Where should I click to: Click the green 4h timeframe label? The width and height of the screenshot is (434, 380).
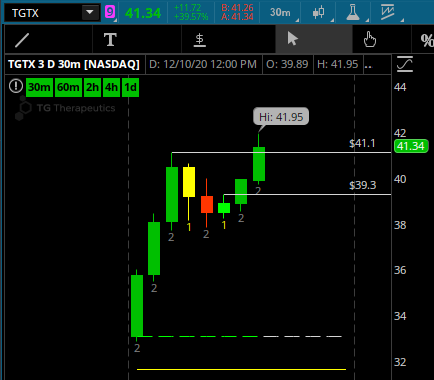(x=111, y=87)
